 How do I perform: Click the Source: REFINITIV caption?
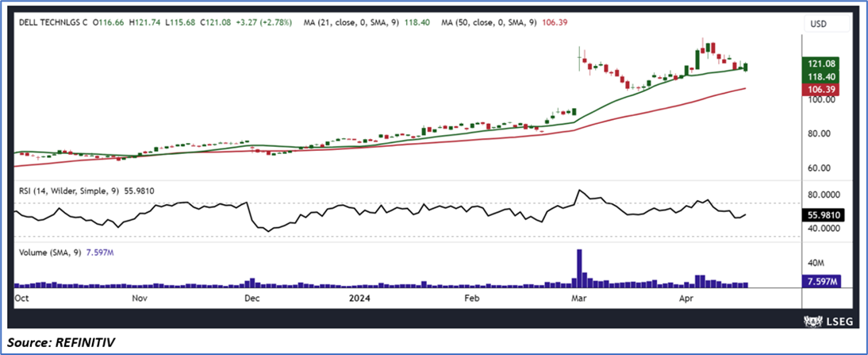point(60,343)
